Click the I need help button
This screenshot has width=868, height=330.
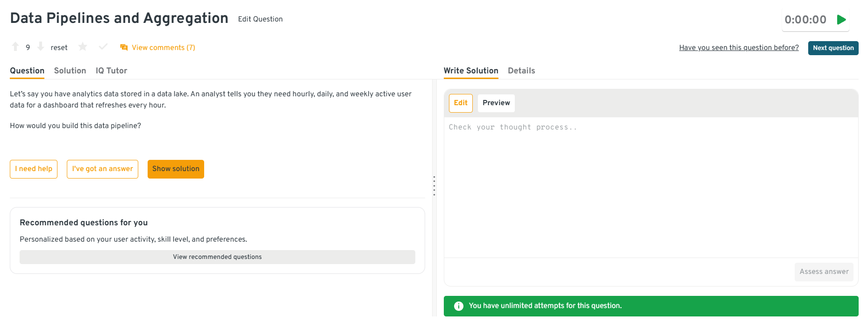pos(34,169)
